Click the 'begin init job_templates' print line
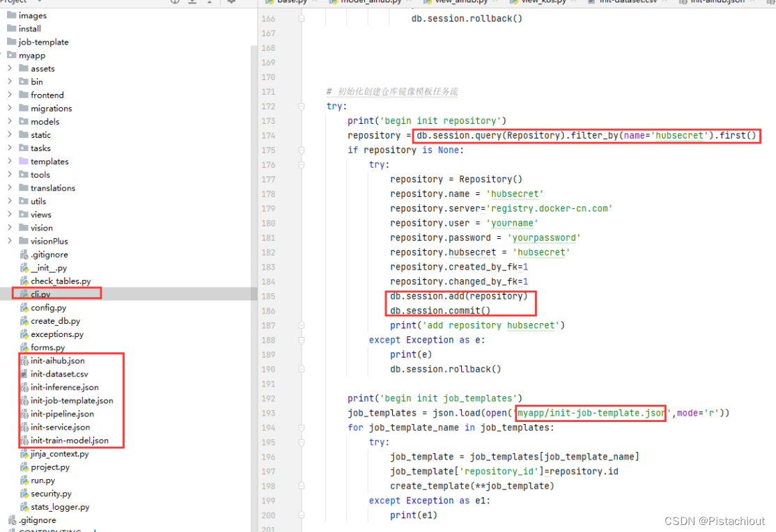This screenshot has width=776, height=532. point(435,398)
